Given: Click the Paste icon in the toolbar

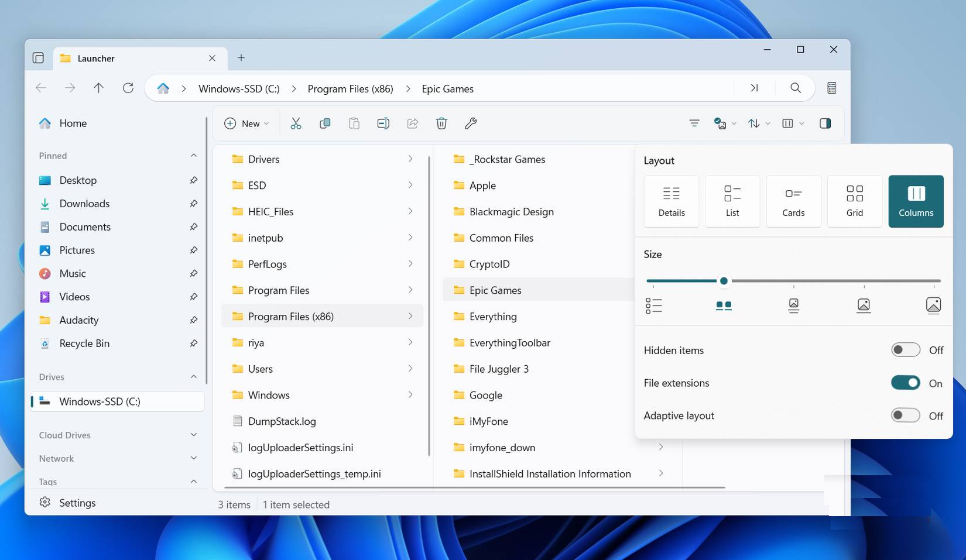Looking at the screenshot, I should (354, 123).
